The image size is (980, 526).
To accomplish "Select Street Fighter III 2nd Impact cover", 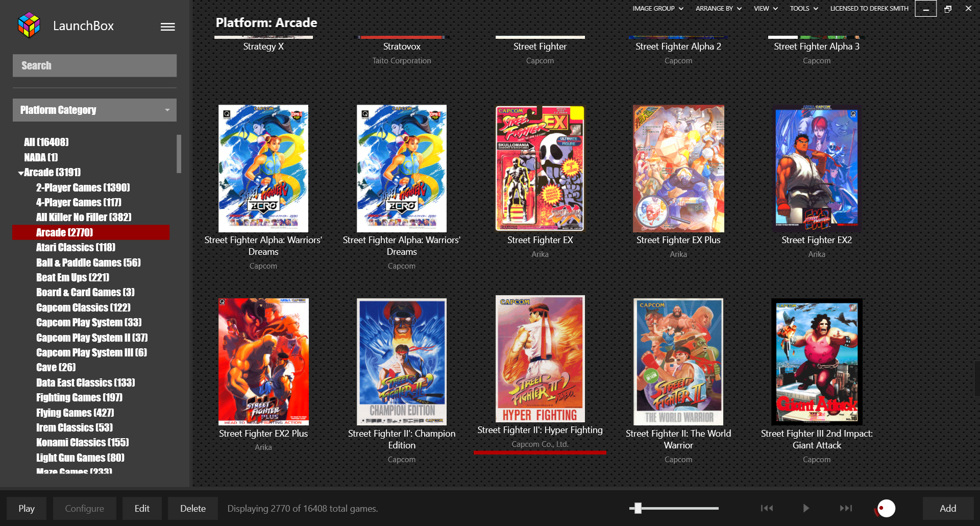I will pos(817,362).
